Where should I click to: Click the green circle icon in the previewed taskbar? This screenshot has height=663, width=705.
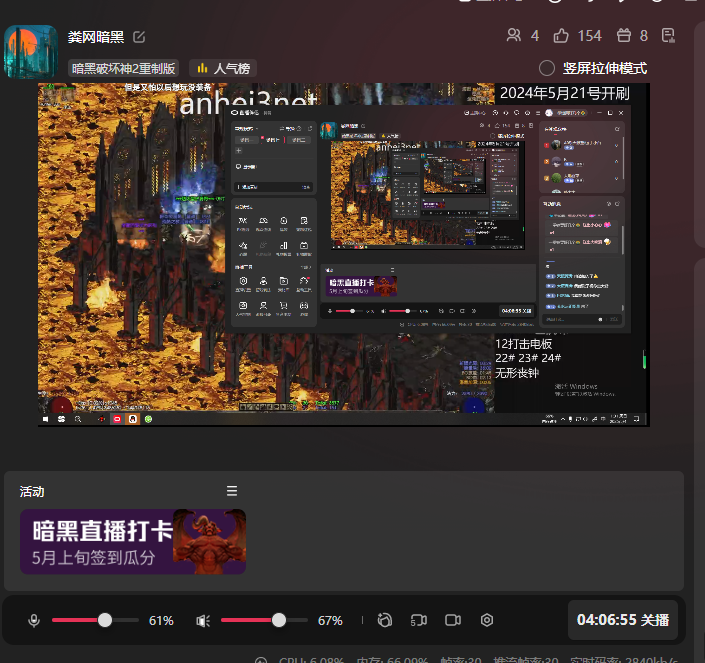pyautogui.click(x=148, y=419)
